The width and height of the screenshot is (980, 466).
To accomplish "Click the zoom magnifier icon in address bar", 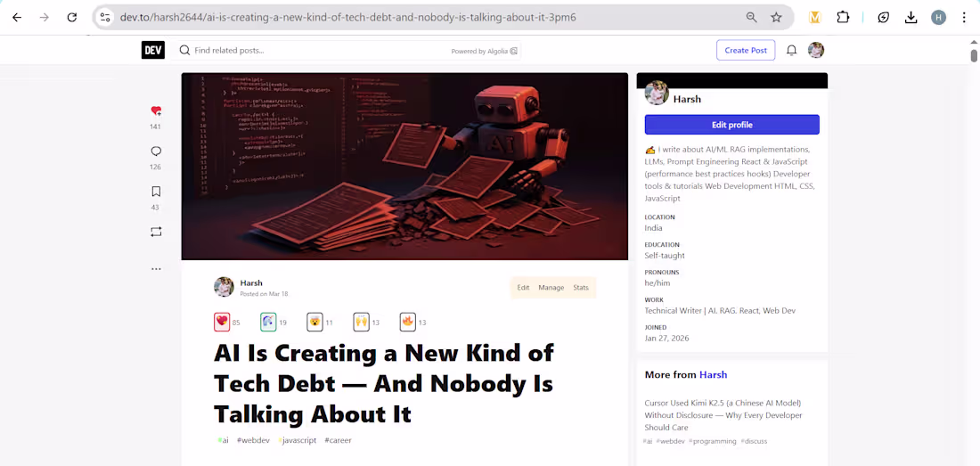I will tap(751, 18).
